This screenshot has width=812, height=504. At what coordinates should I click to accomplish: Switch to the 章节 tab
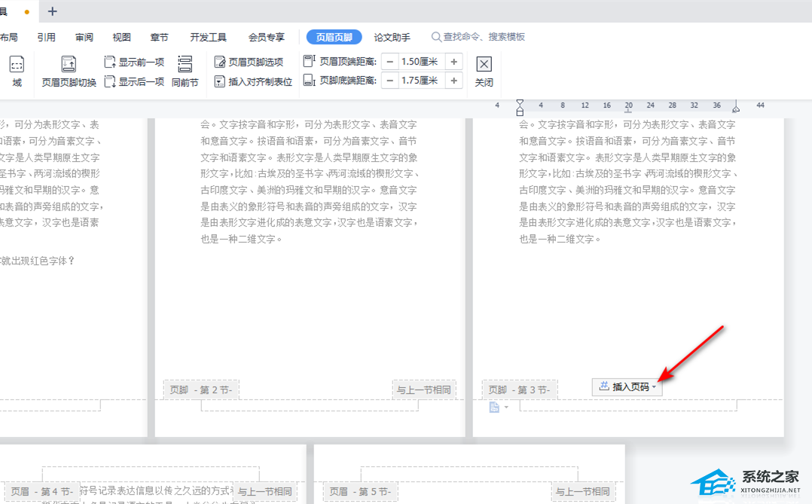tap(159, 37)
